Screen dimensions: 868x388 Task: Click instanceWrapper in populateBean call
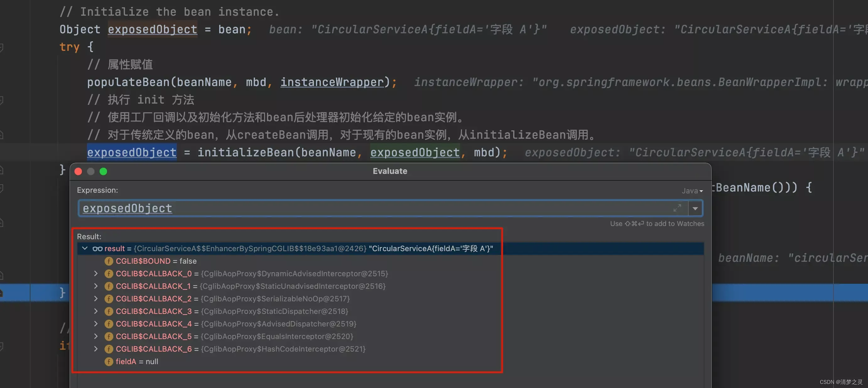pyautogui.click(x=332, y=82)
